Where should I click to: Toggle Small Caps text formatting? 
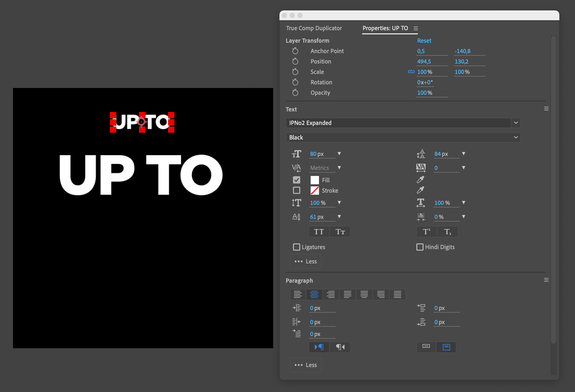point(340,231)
